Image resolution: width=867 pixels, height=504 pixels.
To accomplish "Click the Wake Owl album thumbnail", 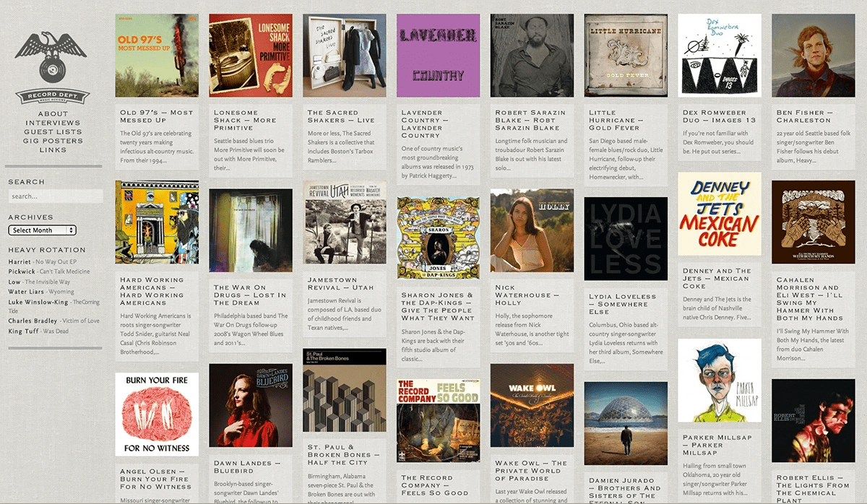I will tap(532, 406).
